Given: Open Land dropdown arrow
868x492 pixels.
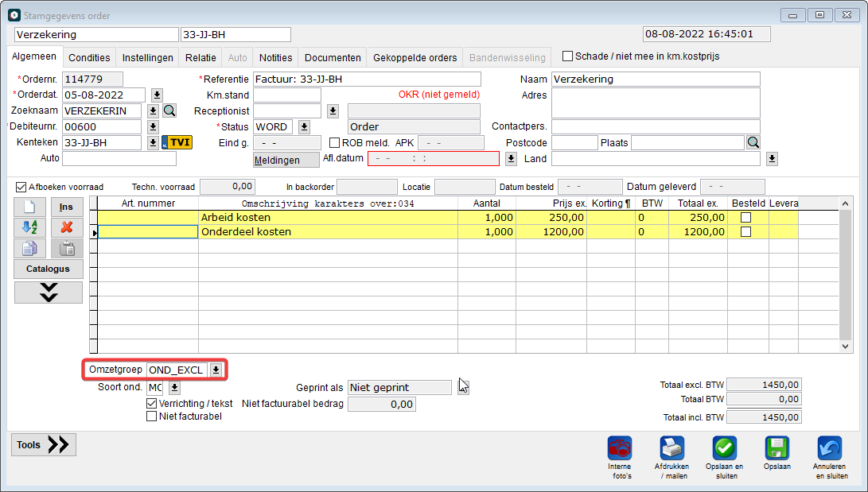Looking at the screenshot, I should tap(773, 159).
